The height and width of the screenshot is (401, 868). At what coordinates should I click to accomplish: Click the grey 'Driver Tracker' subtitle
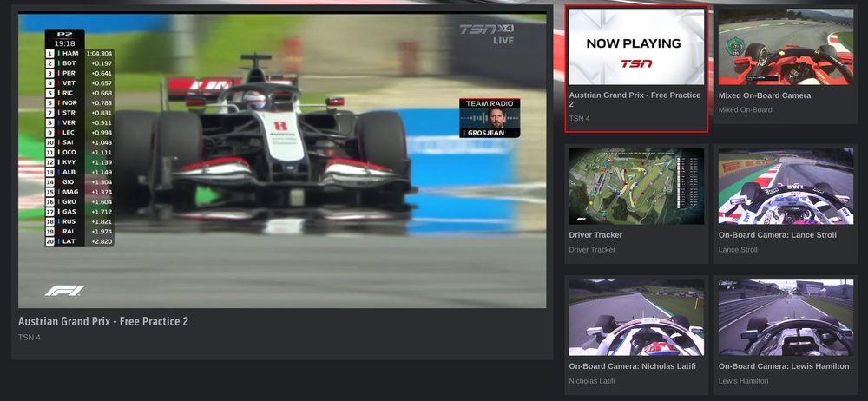click(592, 249)
